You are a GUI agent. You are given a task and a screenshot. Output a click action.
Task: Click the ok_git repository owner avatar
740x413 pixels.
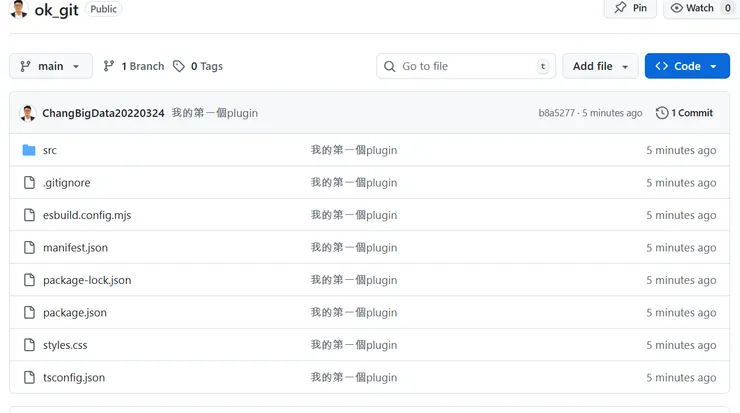pyautogui.click(x=19, y=9)
